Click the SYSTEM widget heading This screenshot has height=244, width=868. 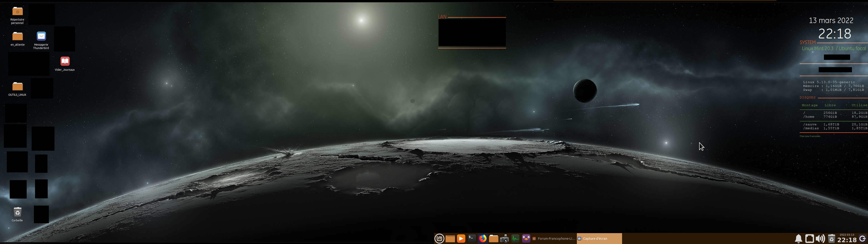click(x=807, y=42)
